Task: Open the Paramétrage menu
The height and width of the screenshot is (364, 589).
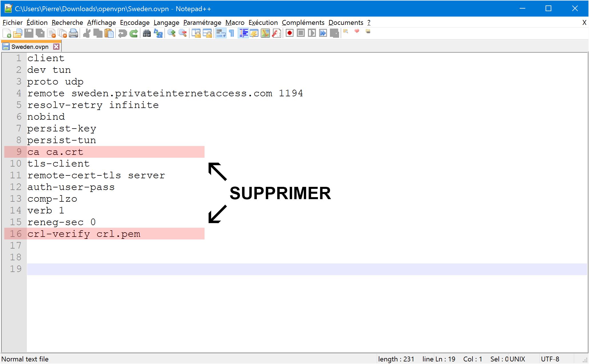Action: tap(201, 23)
